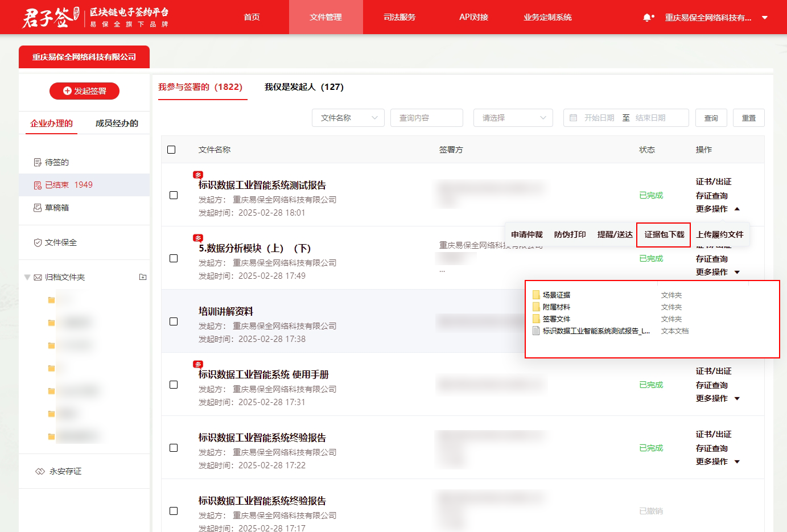Open the 请选择 status dropdown

[x=513, y=118]
